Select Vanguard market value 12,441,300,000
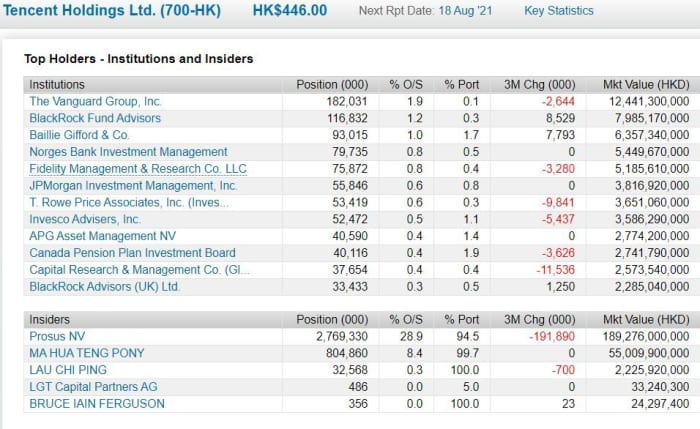Screen dimensions: 700x429 (x=649, y=101)
